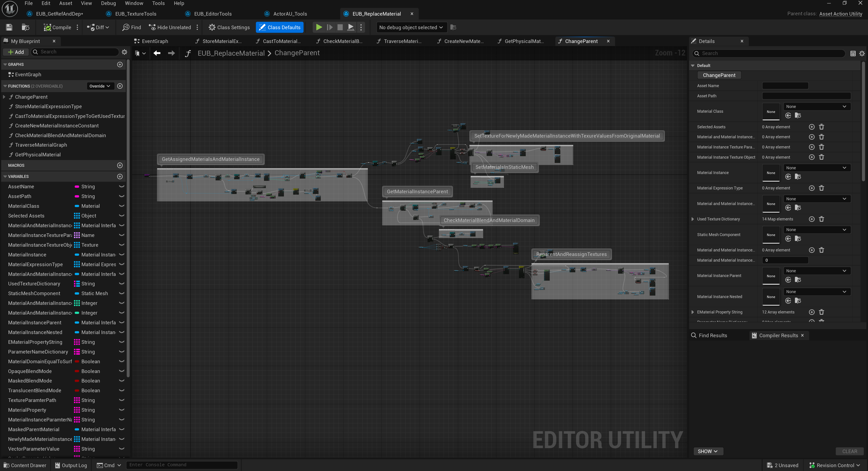Click MaskedBlendMode boolean type color pill
868x471 pixels.
(77, 381)
